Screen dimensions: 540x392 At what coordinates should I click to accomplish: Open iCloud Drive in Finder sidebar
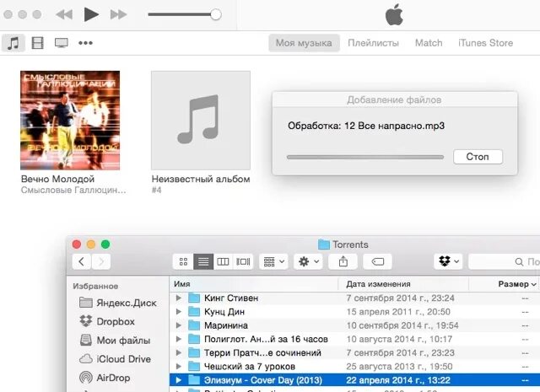[x=115, y=359]
